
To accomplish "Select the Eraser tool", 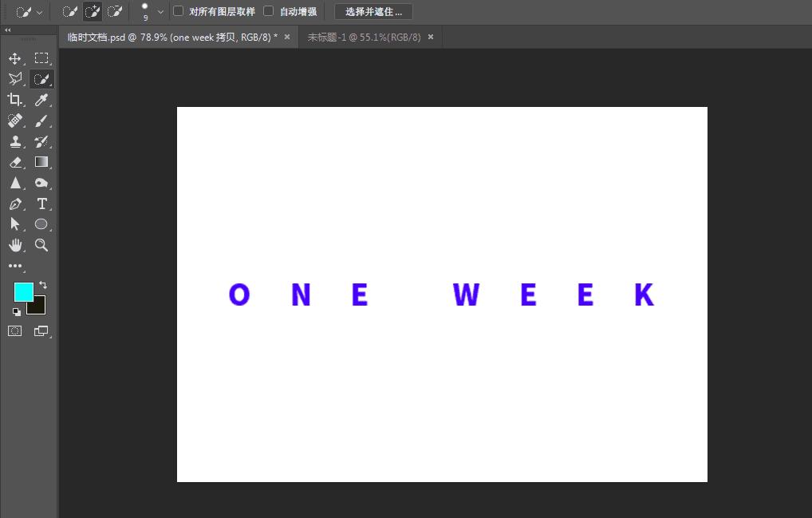I will click(x=15, y=162).
